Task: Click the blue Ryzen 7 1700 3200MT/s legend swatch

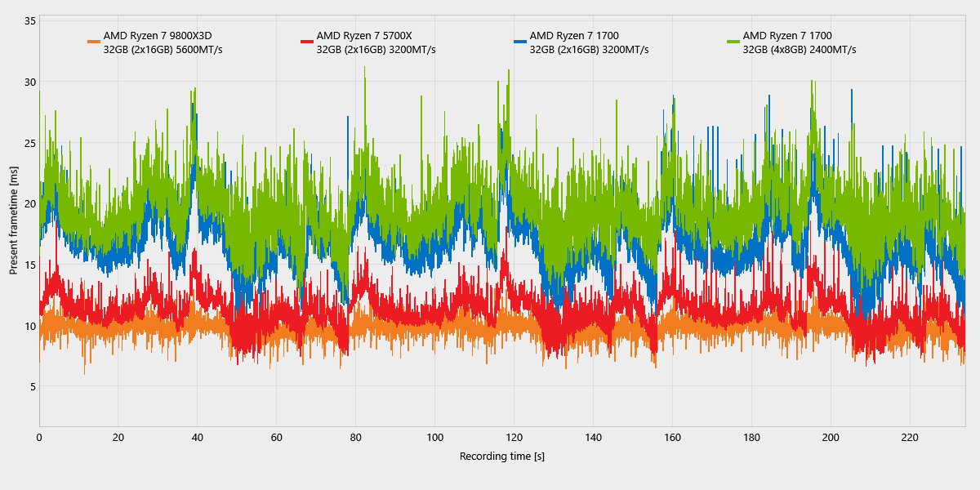Action: click(x=520, y=42)
